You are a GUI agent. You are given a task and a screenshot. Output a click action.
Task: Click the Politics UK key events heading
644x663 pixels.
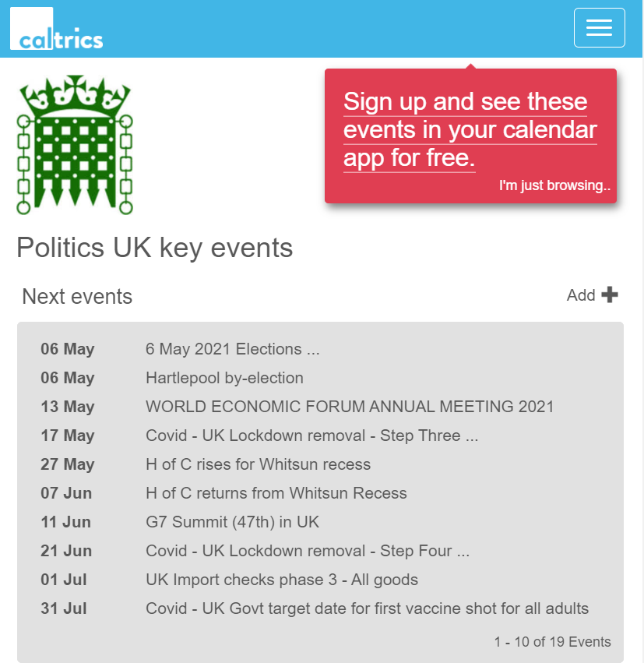tap(155, 248)
